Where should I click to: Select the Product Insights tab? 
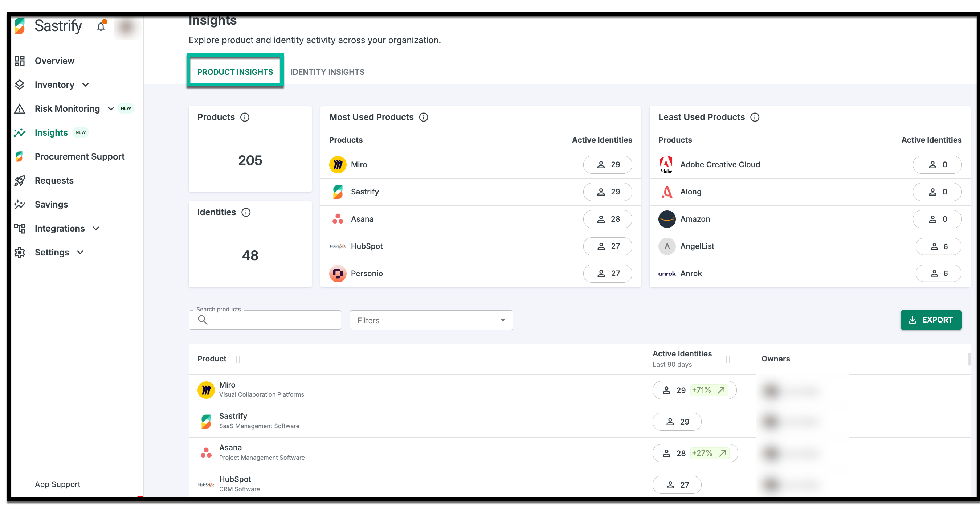(x=235, y=72)
